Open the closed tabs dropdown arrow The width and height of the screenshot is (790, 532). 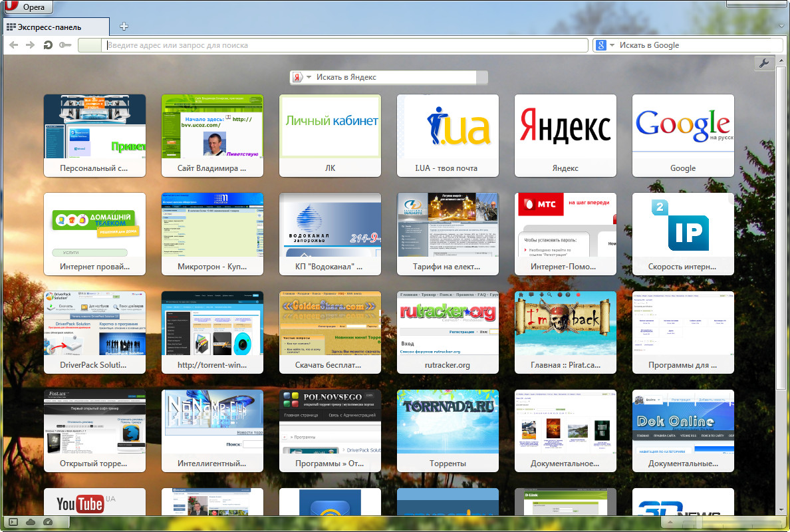point(781,27)
